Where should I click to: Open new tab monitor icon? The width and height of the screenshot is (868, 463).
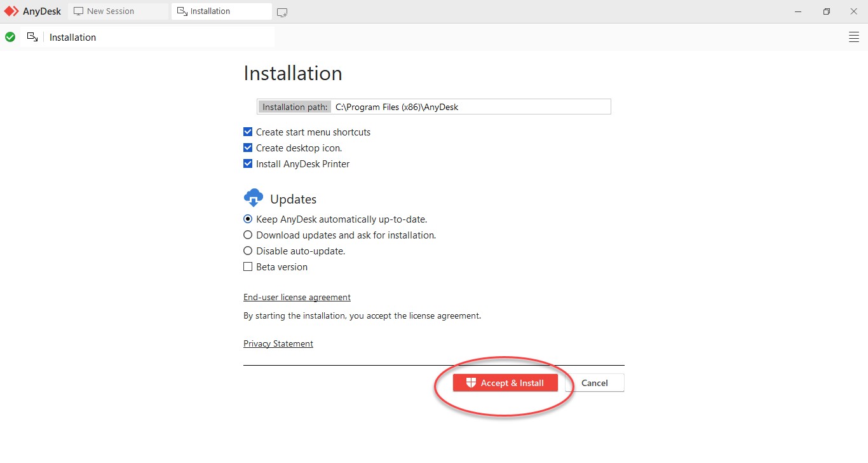[282, 12]
